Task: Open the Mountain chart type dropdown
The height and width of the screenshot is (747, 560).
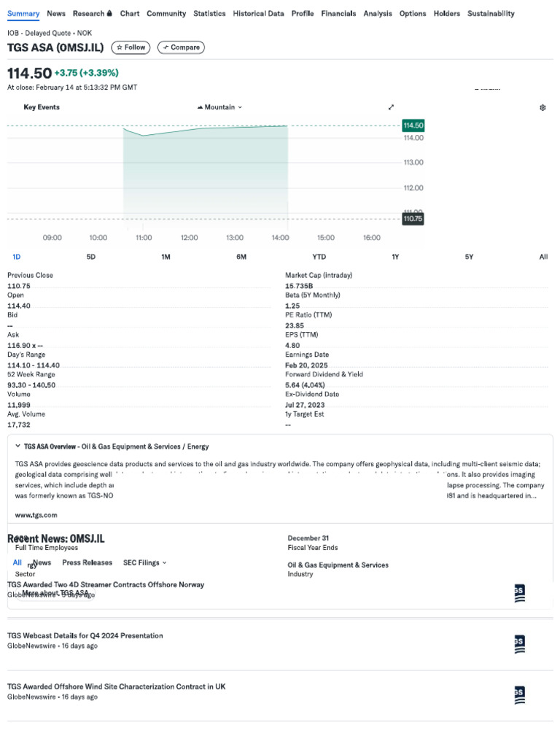Action: click(x=219, y=107)
